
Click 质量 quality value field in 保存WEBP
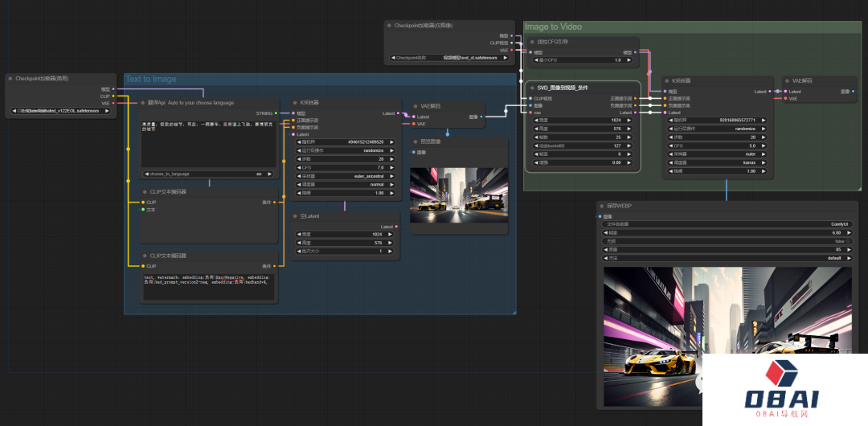click(727, 249)
